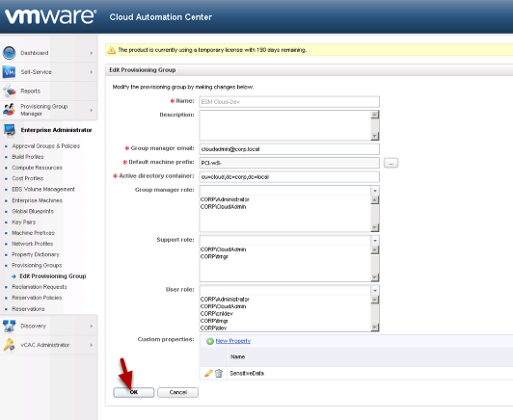The width and height of the screenshot is (513, 420).
Task: Open Dashboard menu item
Action: tap(35, 53)
